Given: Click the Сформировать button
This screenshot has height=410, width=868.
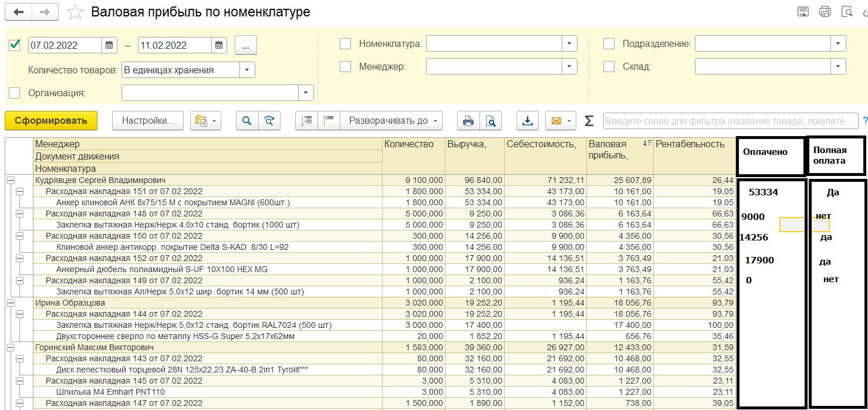Looking at the screenshot, I should pos(51,121).
